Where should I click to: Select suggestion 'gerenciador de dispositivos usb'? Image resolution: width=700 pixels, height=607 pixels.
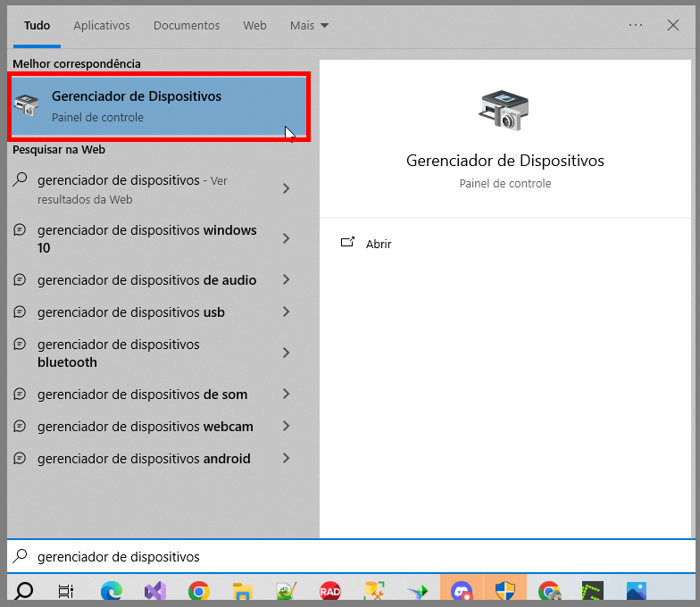coord(130,312)
